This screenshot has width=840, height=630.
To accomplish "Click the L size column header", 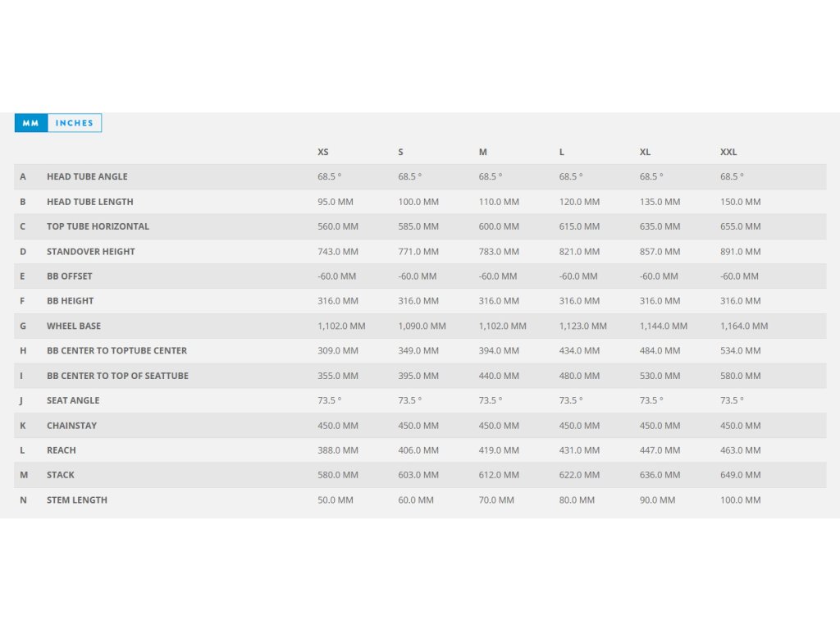I will [562, 153].
